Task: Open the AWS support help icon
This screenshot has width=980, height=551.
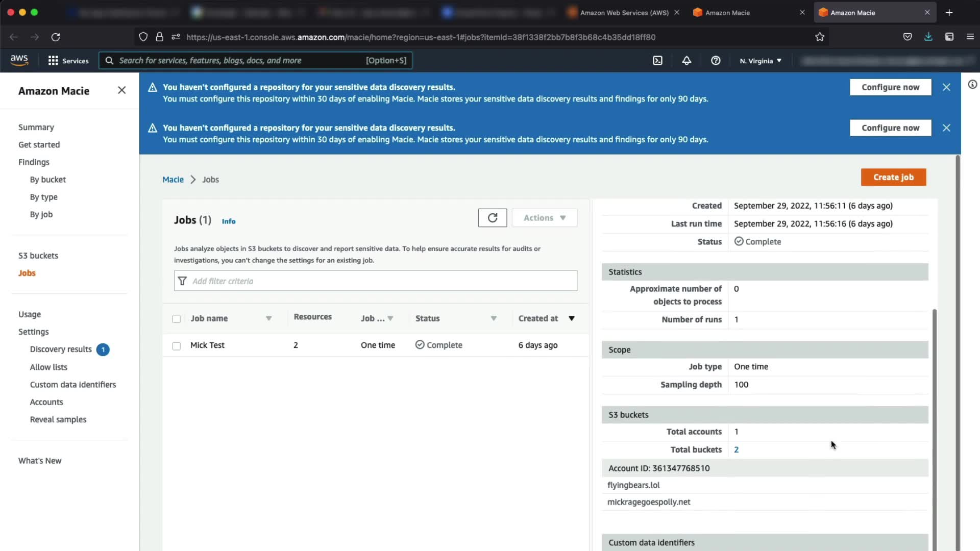Action: coord(716,61)
